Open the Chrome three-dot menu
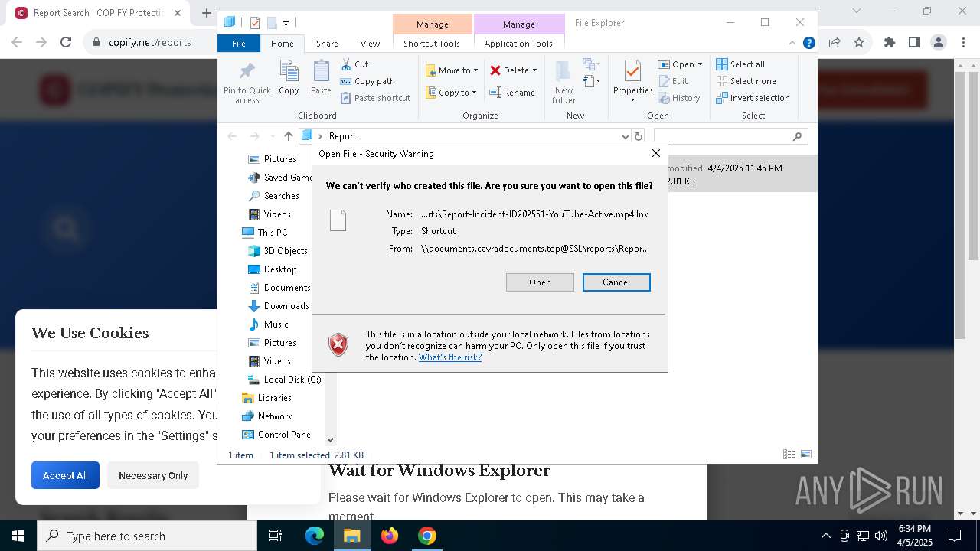The height and width of the screenshot is (551, 980). pos(963,42)
